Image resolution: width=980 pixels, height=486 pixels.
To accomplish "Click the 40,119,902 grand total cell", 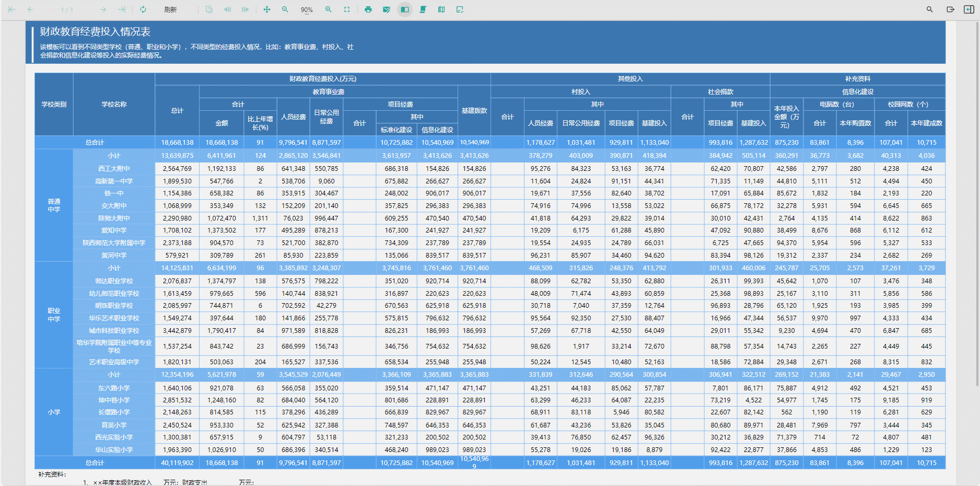I will [x=177, y=463].
